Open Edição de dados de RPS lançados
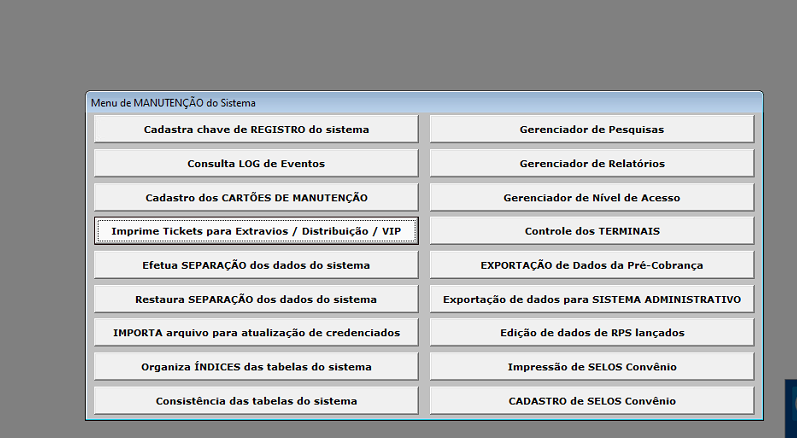The image size is (797, 438). click(591, 332)
